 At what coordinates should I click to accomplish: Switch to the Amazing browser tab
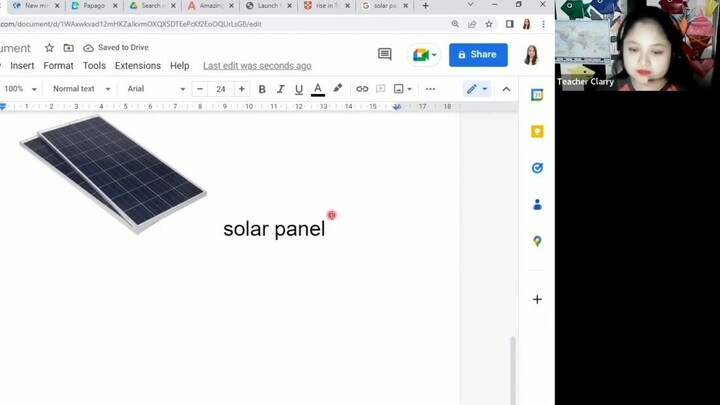point(210,6)
